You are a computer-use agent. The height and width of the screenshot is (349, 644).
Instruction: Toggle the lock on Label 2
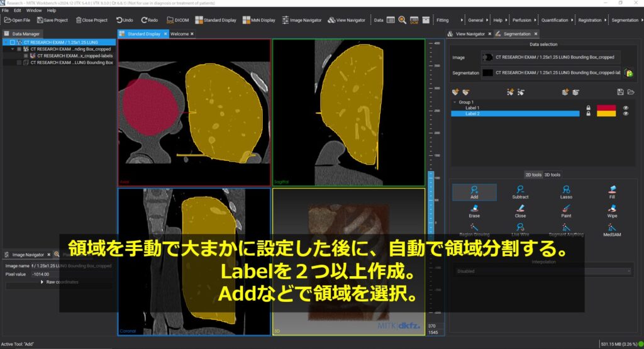[x=588, y=114]
